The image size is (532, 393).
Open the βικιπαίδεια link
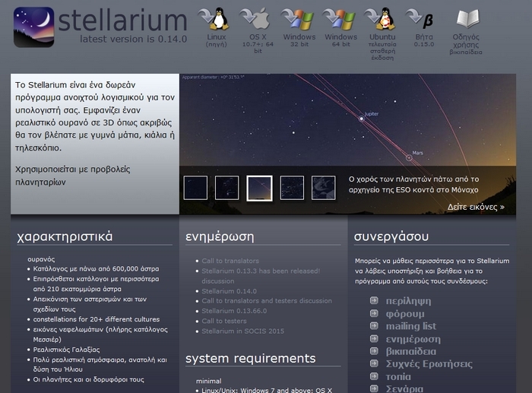pyautogui.click(x=411, y=351)
